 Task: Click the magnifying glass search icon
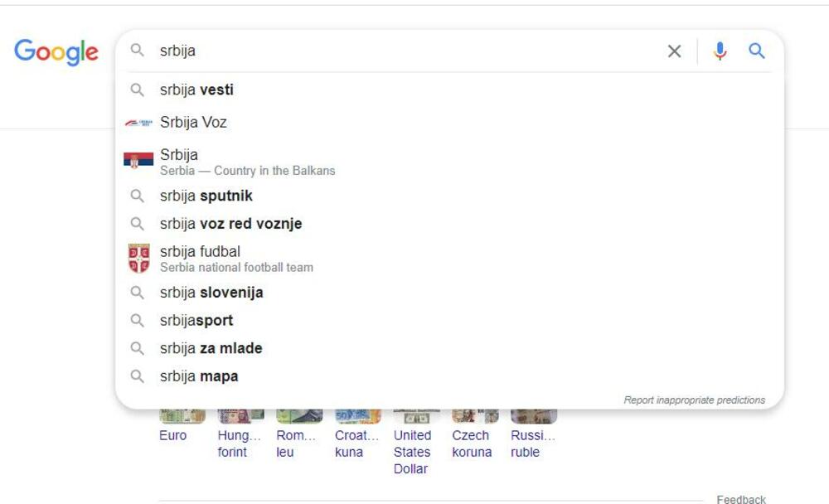(756, 51)
